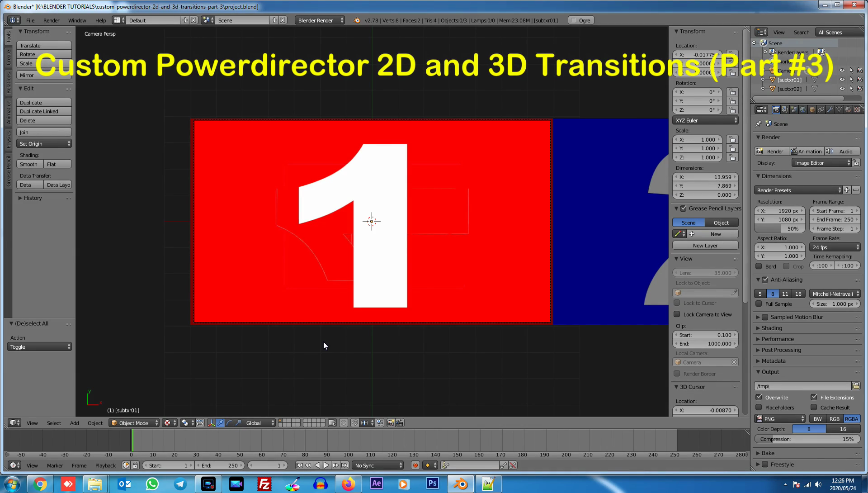Open the Modifiers properties tab (wrench icon)
This screenshot has height=493, width=868.
point(830,109)
